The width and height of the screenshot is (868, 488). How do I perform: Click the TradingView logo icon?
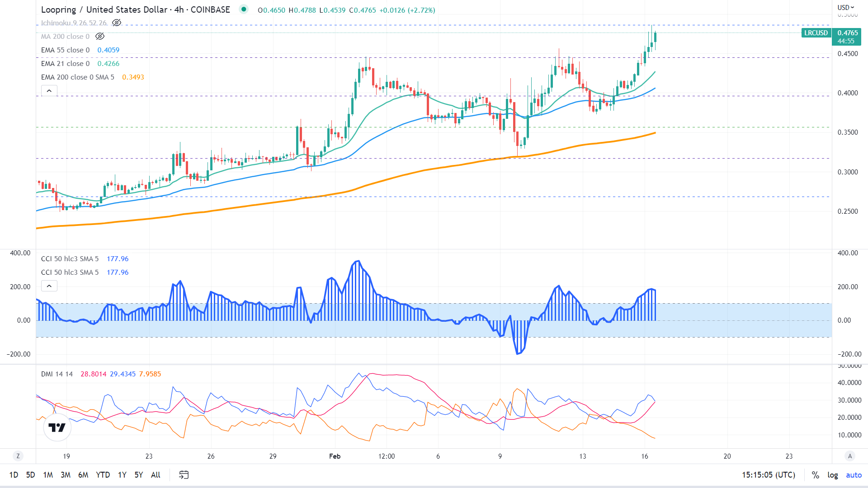click(x=57, y=427)
